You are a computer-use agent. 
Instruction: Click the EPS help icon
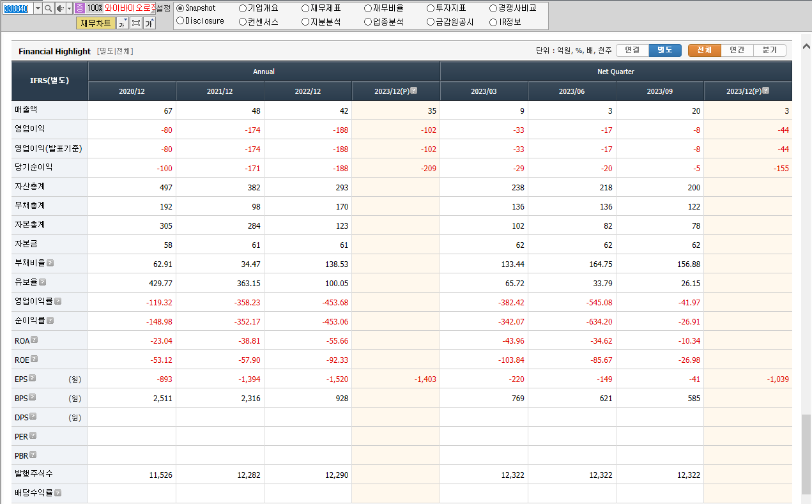[x=33, y=378]
